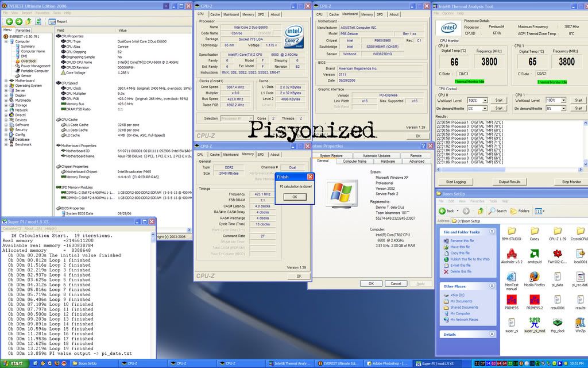Click the Output Results button
This screenshot has height=368, width=588.
[509, 182]
